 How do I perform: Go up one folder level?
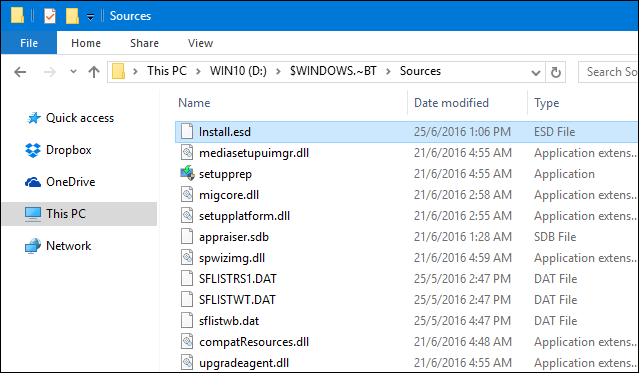point(94,72)
